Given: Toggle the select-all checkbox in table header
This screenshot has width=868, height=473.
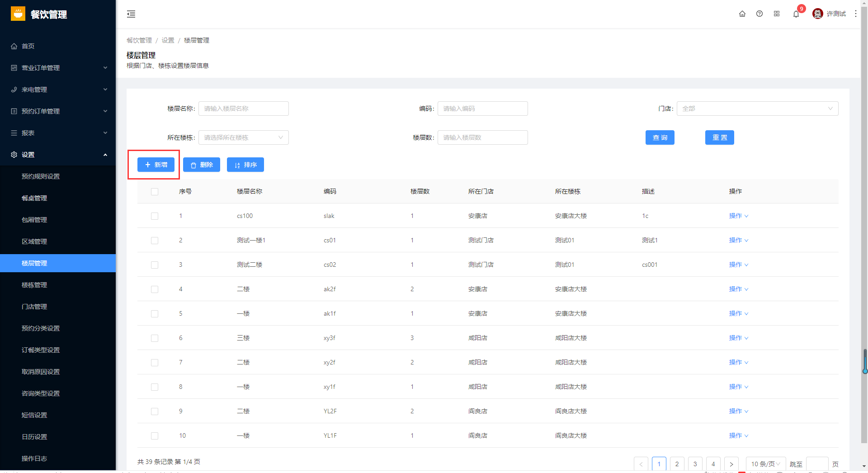Looking at the screenshot, I should 155,192.
